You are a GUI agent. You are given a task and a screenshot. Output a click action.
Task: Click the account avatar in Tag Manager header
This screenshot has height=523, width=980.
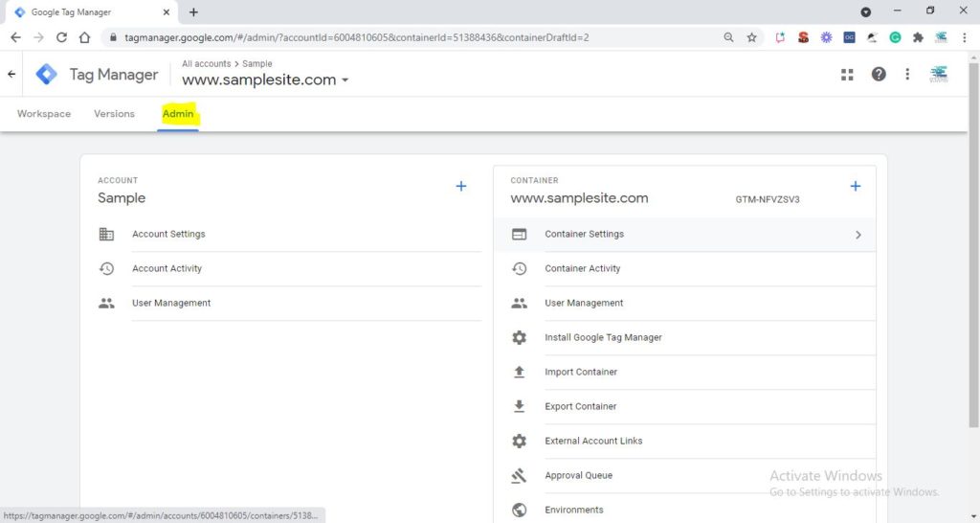pos(938,74)
